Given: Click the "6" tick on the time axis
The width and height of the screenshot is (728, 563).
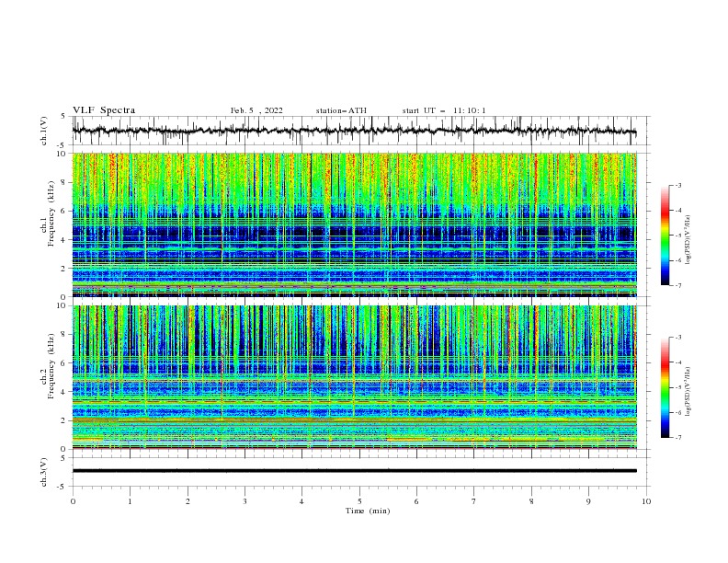Looking at the screenshot, I should [x=416, y=501].
